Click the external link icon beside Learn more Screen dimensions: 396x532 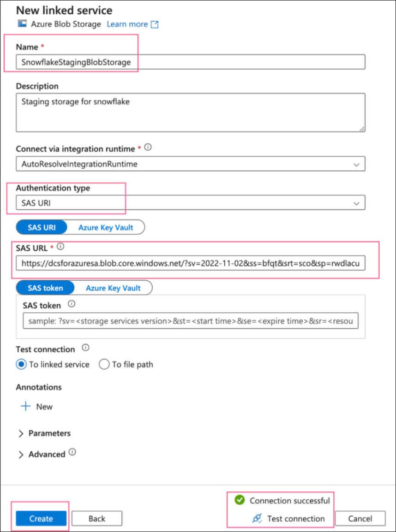pos(155,24)
